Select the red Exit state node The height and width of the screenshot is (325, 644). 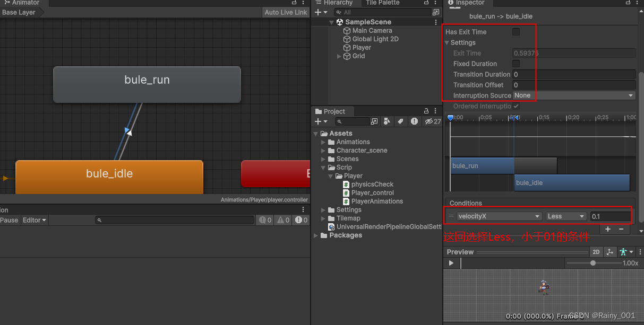tap(276, 174)
